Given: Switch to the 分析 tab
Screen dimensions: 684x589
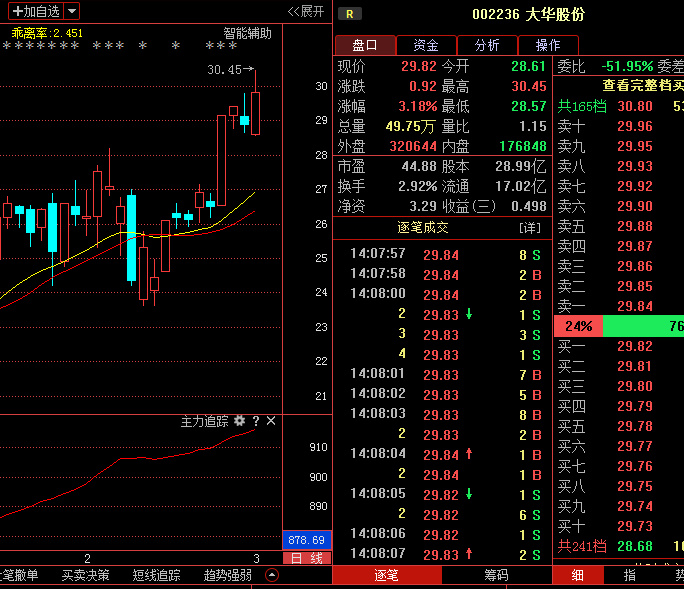Looking at the screenshot, I should tap(487, 45).
